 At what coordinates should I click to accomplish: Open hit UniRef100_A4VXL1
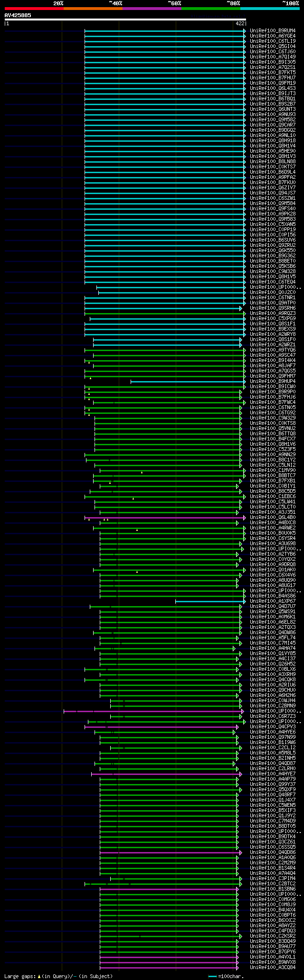point(273,957)
